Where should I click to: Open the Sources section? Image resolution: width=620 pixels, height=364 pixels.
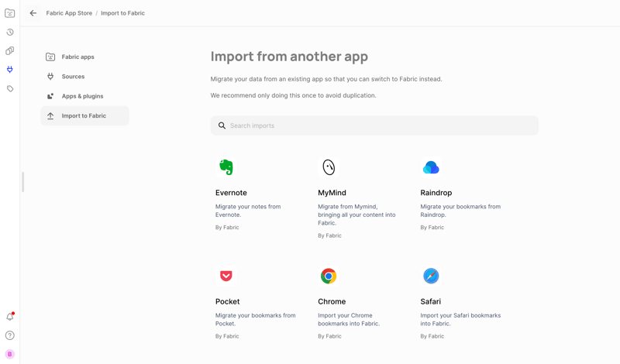click(x=73, y=77)
